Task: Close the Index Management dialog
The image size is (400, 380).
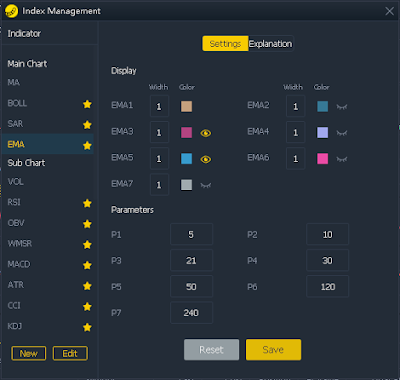Action: coord(389,11)
